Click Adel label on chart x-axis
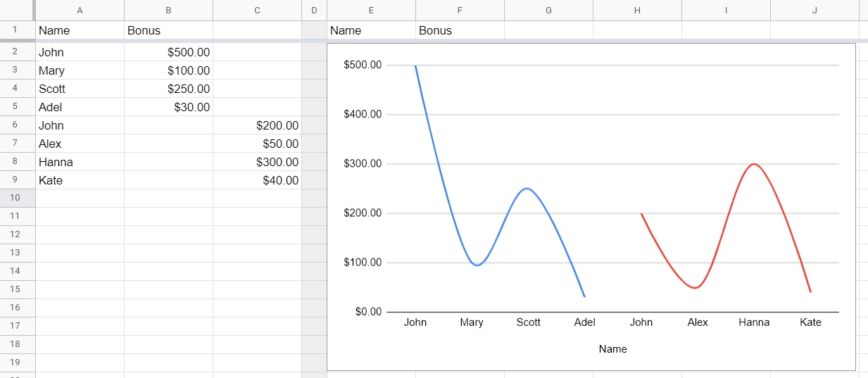Viewport: 868px width, 378px height. coord(584,322)
